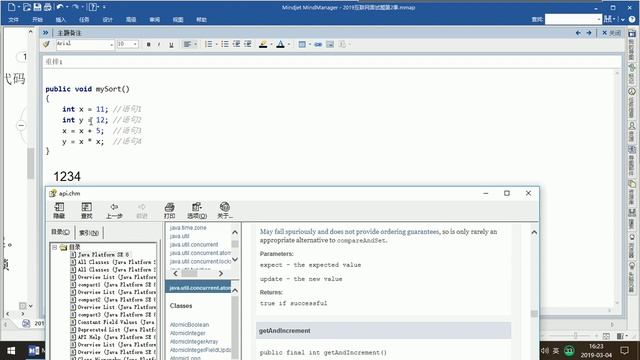Screen dimensions: 640x360
Task: Click the doc content scrollbar up arrow in api.chm
Action: pyautogui.click(x=534, y=232)
